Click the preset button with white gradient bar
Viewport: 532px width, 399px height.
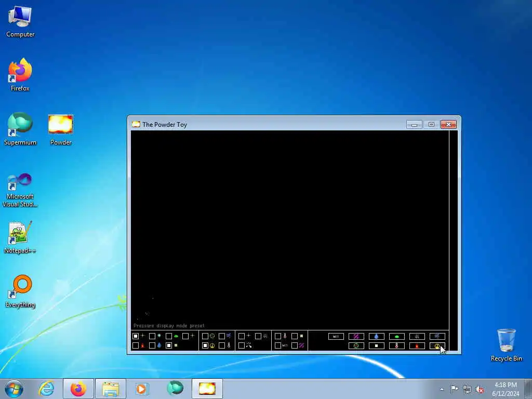click(x=336, y=336)
